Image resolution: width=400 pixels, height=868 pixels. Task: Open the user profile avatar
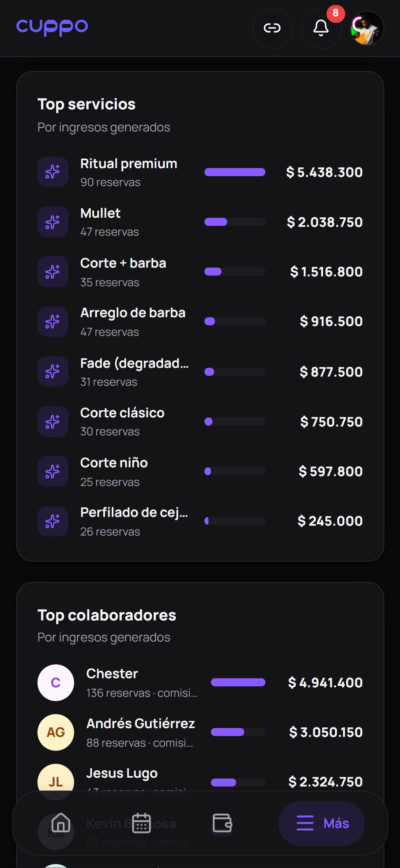[367, 28]
